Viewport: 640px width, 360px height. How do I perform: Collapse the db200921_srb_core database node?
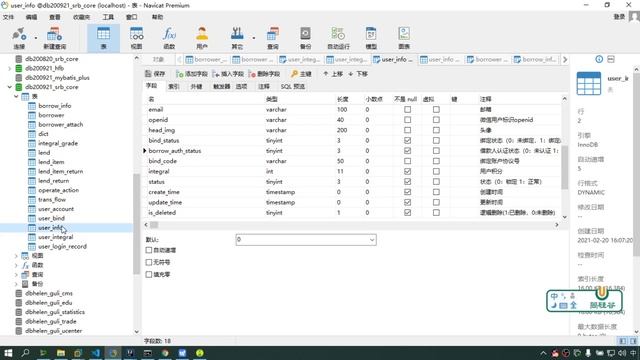click(x=9, y=87)
